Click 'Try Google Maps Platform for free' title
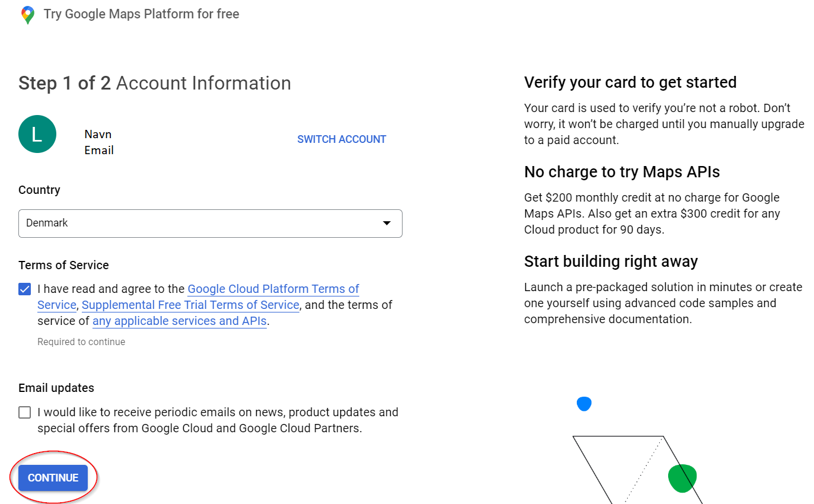Screen dimensions: 814x504 point(142,14)
